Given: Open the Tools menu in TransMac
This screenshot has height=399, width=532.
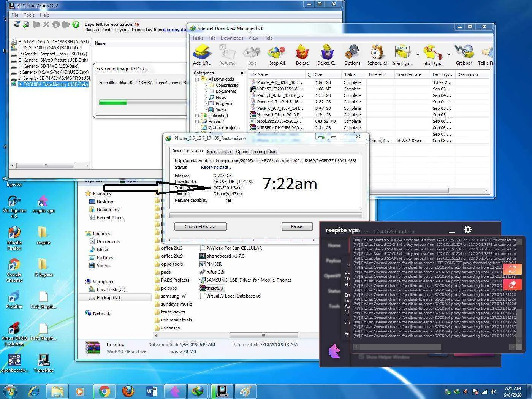Looking at the screenshot, I should click(29, 15).
